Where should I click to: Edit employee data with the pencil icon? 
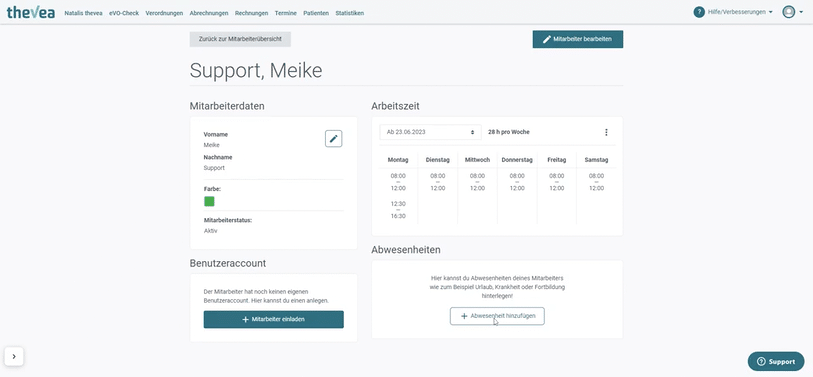(333, 138)
